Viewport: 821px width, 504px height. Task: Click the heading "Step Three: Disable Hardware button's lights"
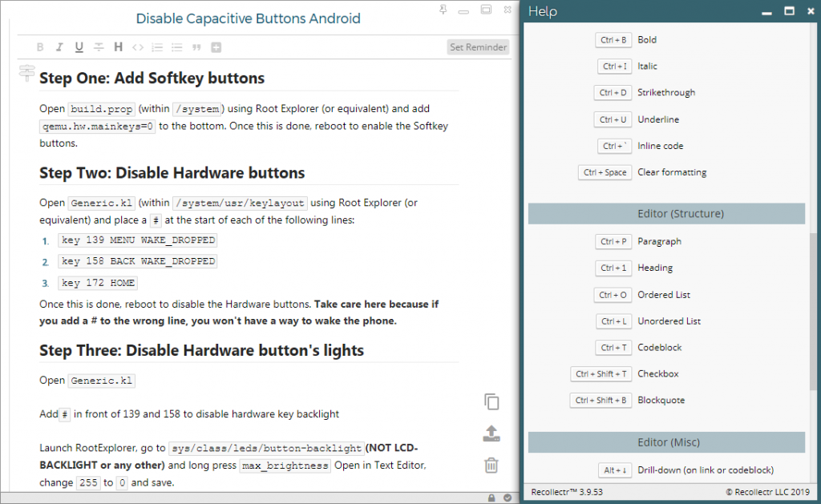coord(201,350)
